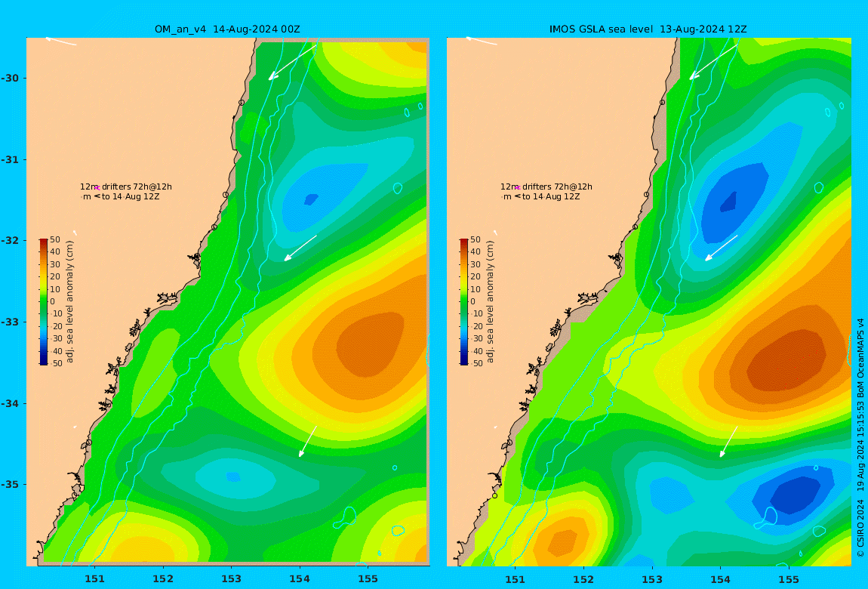868x589 pixels.
Task: Click the dark blue eddy core near 31.5S in IMOS GSLA map
Action: [728, 202]
